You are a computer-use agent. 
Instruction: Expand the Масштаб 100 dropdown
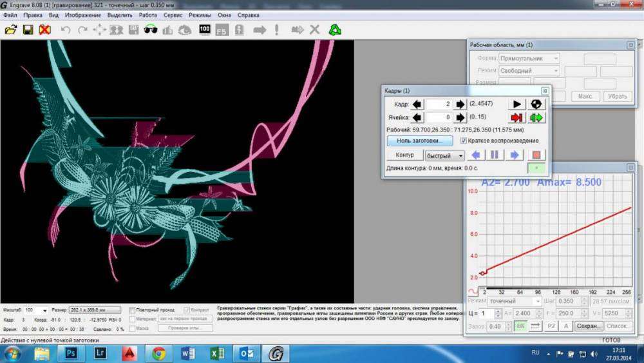pyautogui.click(x=44, y=310)
